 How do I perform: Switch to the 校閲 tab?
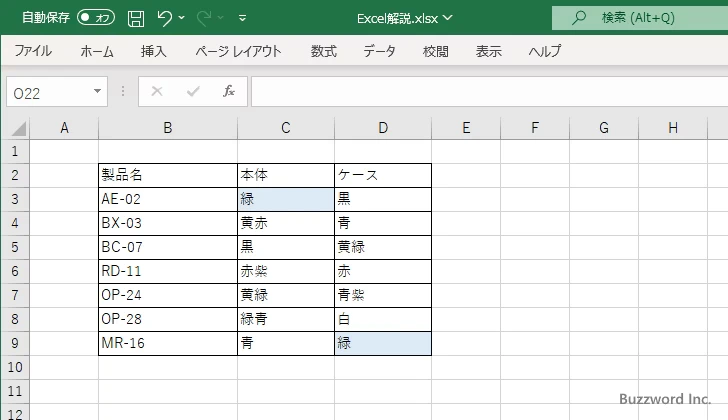[x=436, y=51]
